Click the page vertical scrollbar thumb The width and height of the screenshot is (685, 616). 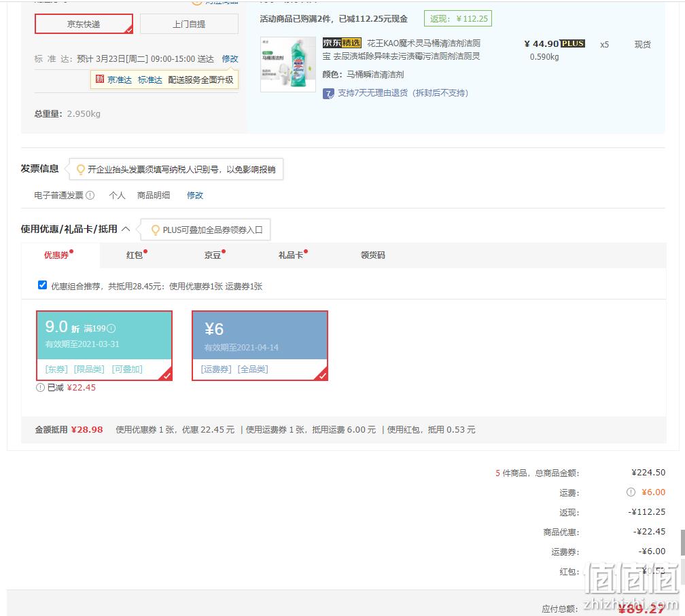click(682, 543)
